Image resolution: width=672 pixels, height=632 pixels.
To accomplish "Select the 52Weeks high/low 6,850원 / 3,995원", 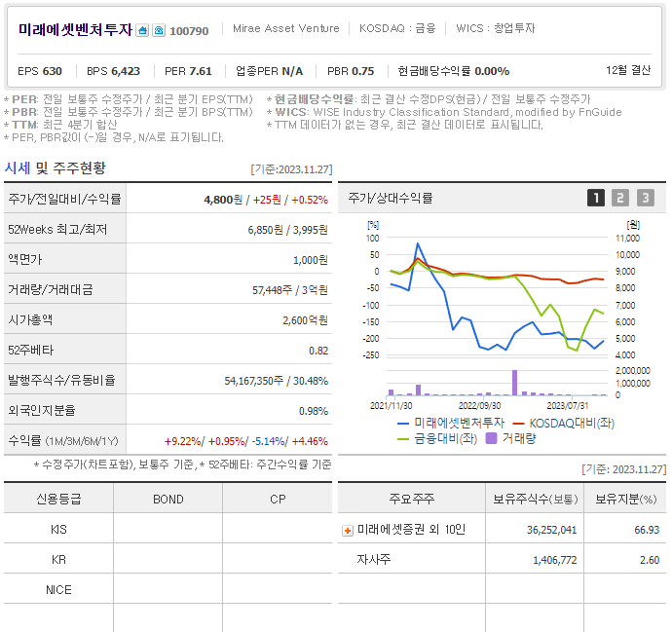I will click(287, 230).
